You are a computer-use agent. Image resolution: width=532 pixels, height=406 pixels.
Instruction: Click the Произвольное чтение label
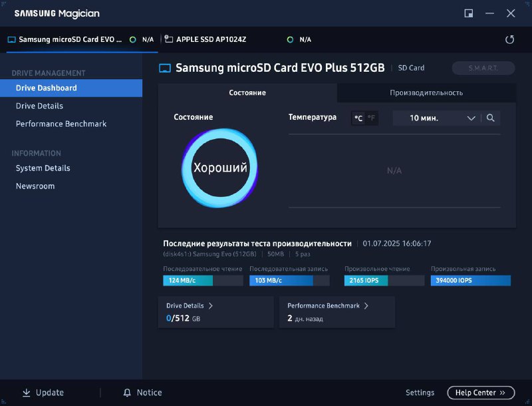pyautogui.click(x=377, y=269)
